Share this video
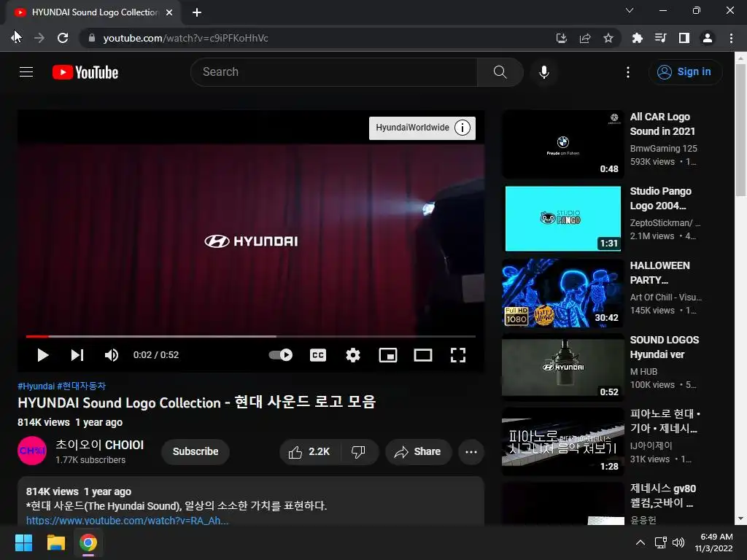Image resolution: width=747 pixels, height=560 pixels. (x=418, y=452)
